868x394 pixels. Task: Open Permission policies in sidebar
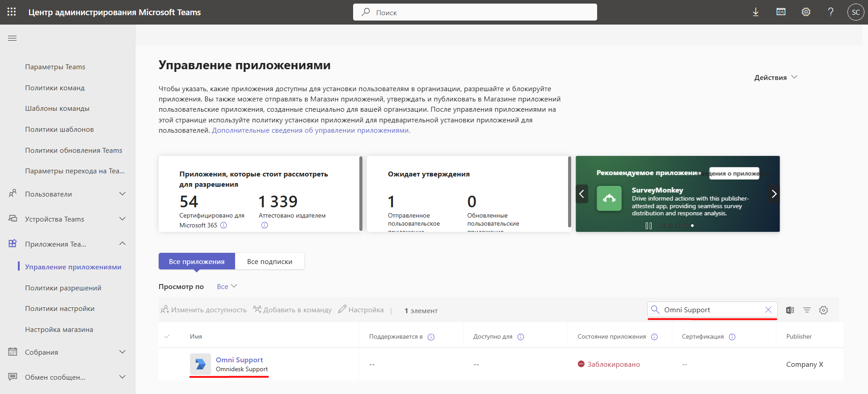[x=63, y=288]
